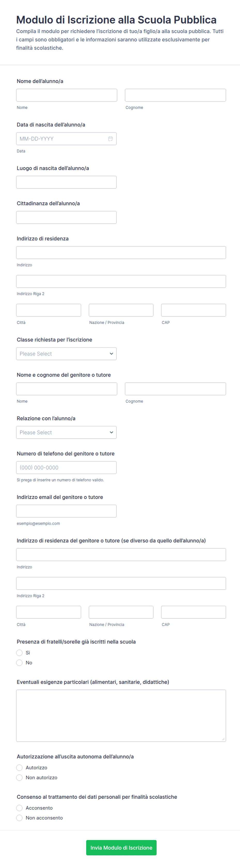Click the Cittadinanza dell'alunno/a field

66,217
